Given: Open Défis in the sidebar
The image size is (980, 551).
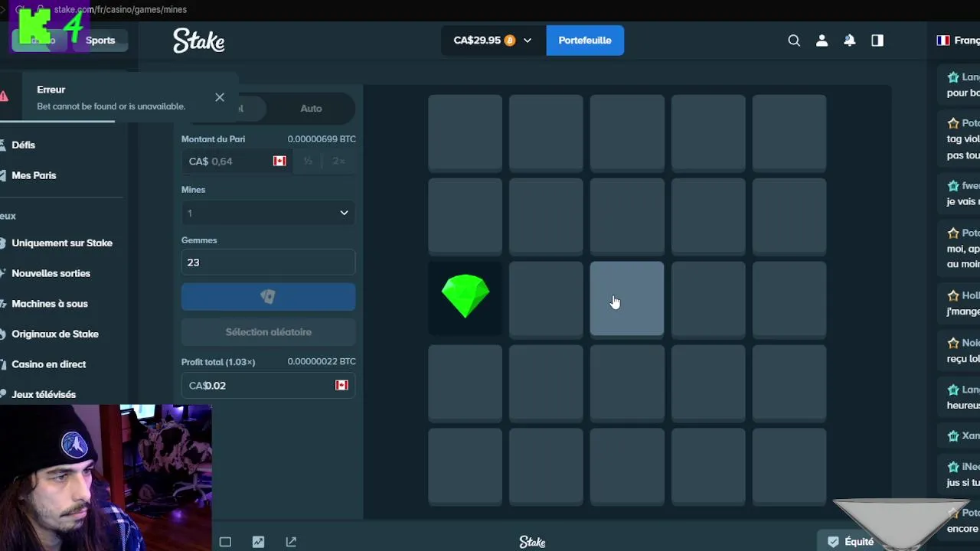Looking at the screenshot, I should (x=24, y=145).
